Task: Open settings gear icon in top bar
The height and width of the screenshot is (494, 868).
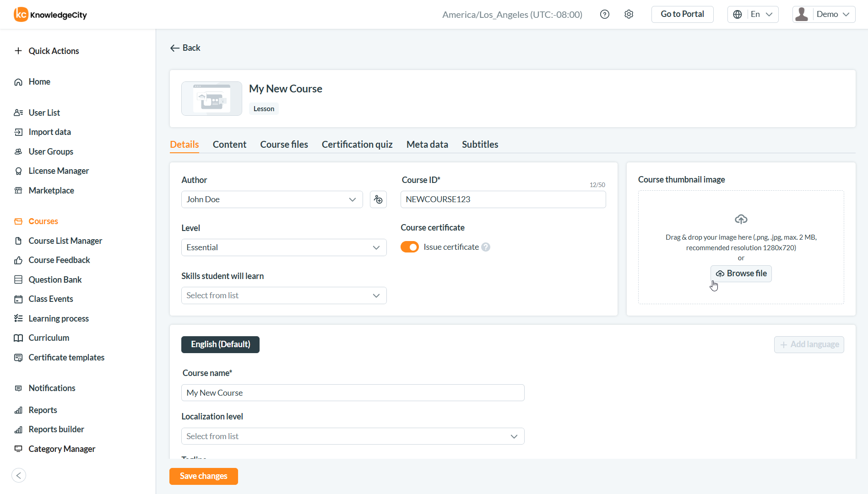Action: [629, 14]
